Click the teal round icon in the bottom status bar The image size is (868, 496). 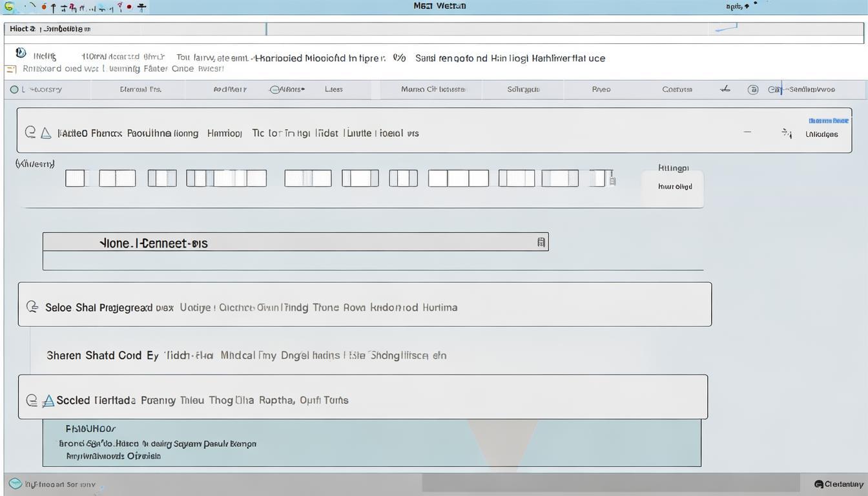click(15, 483)
